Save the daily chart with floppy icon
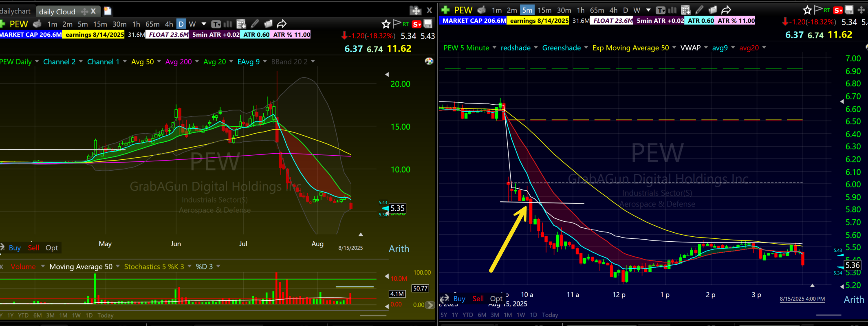868x326 pixels. point(428,24)
